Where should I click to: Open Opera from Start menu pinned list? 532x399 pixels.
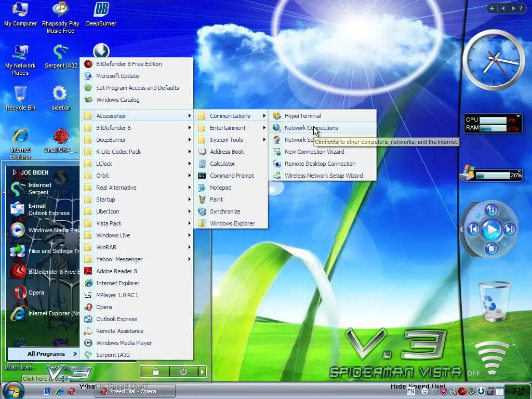coord(44,292)
